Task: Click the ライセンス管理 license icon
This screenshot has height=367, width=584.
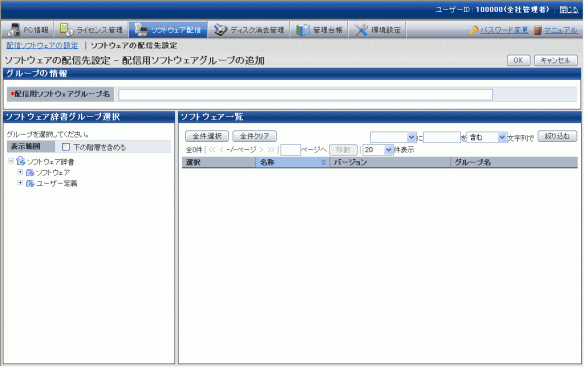Action: 66,30
